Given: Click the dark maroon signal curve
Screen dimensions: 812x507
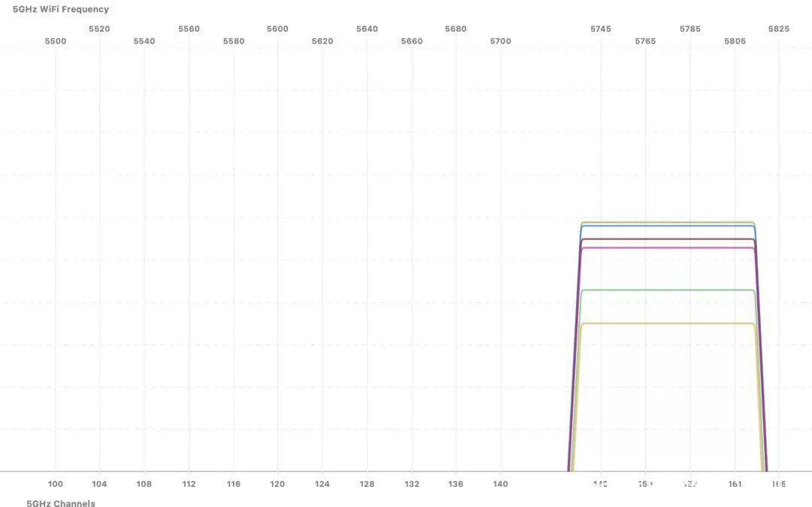Looking at the screenshot, I should 668,239.
